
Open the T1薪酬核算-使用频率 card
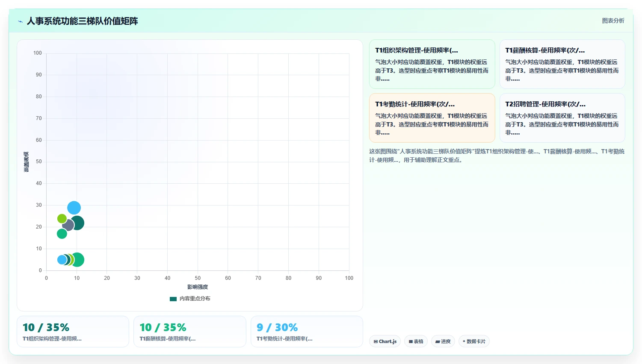coord(562,64)
